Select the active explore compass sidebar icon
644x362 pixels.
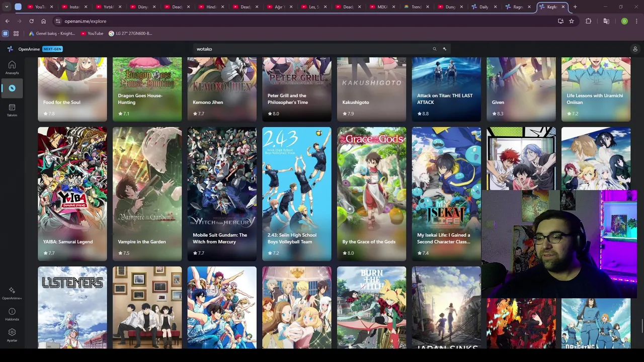(12, 88)
